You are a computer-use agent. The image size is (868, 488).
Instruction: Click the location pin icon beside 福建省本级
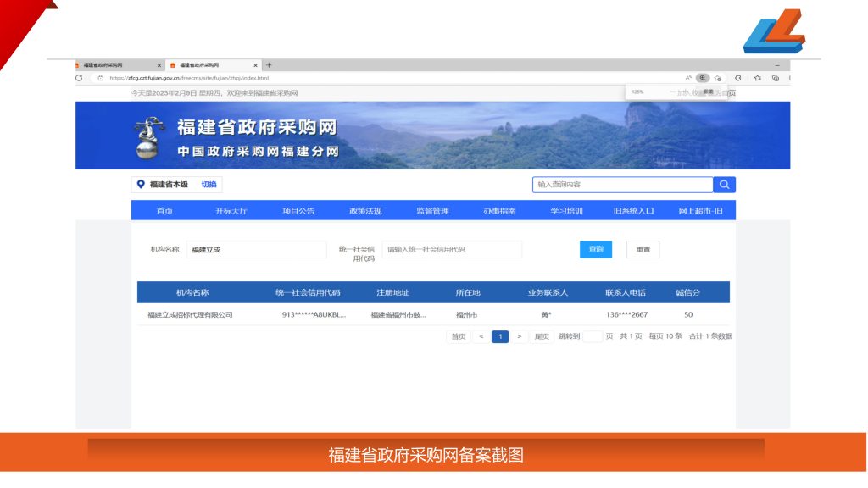(x=141, y=185)
